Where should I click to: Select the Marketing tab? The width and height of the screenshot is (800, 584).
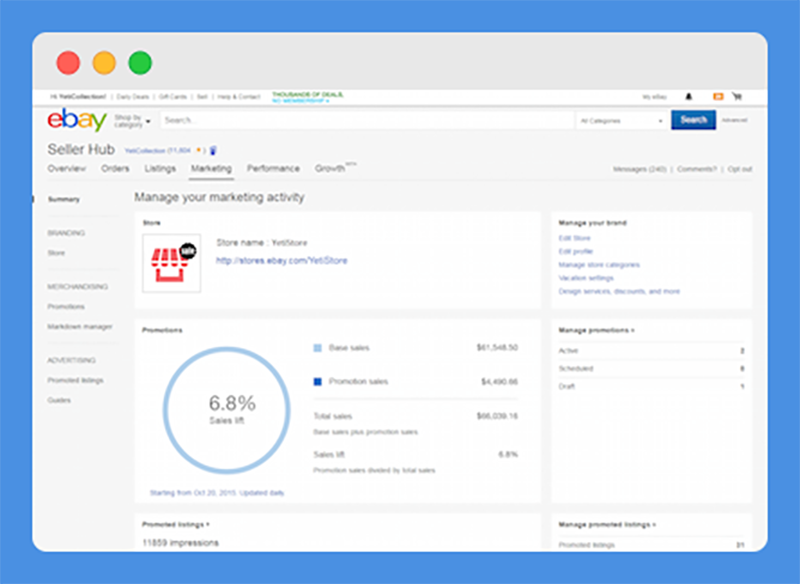(x=211, y=168)
